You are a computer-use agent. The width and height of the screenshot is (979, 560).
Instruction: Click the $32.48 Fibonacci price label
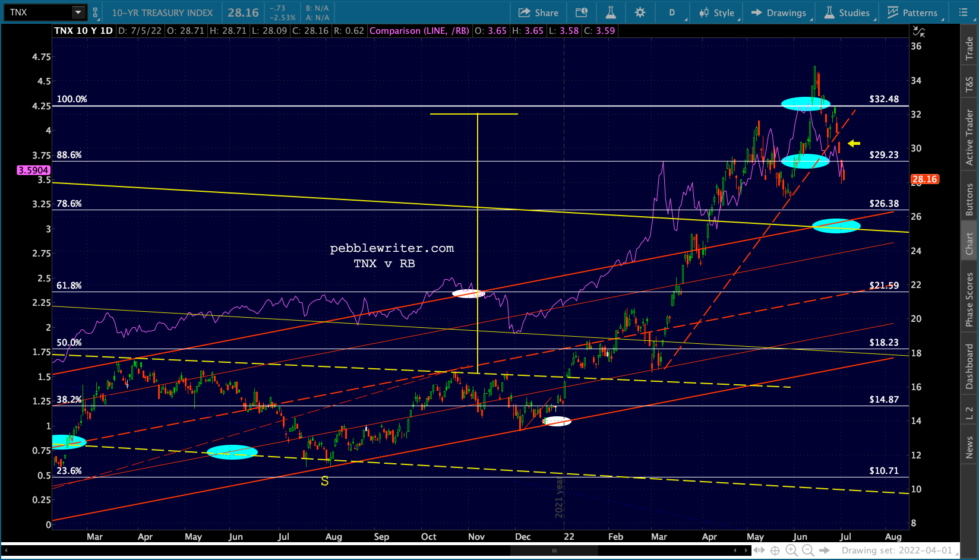coord(884,99)
